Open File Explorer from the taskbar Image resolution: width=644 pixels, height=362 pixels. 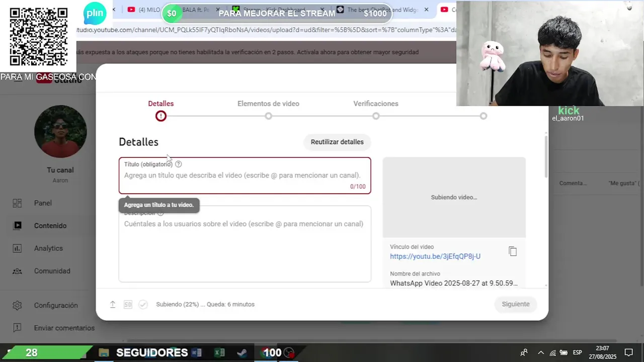[x=104, y=352]
